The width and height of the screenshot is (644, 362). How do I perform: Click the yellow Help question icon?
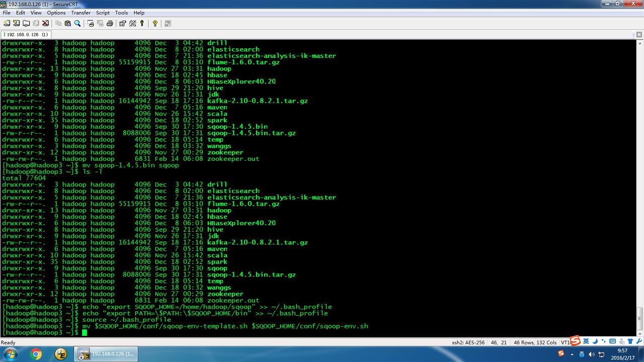coord(155,23)
